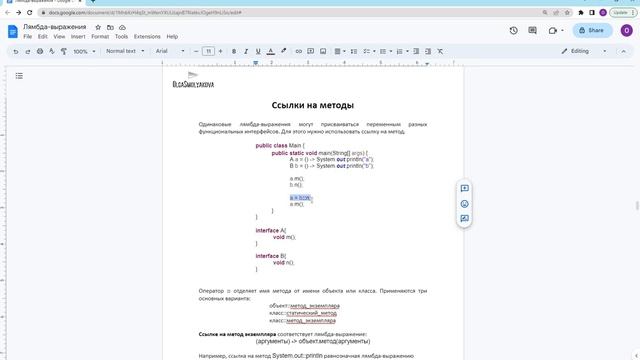Click the browser Update button
The width and height of the screenshot is (640, 360).
tap(623, 13)
